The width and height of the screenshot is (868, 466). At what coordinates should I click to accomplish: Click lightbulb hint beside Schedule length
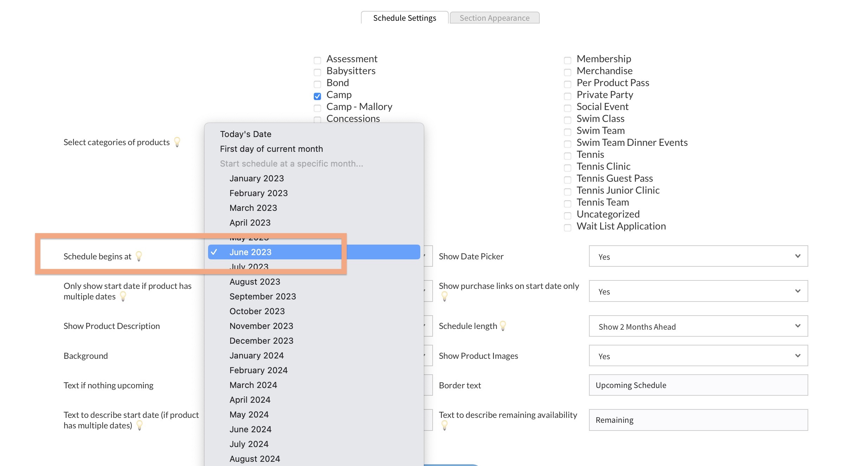point(503,326)
